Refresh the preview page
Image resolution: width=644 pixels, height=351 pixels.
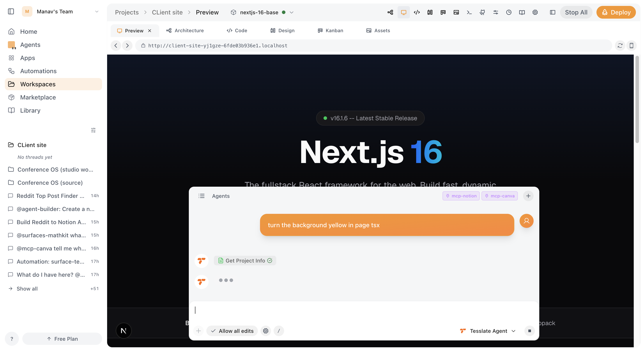[620, 46]
